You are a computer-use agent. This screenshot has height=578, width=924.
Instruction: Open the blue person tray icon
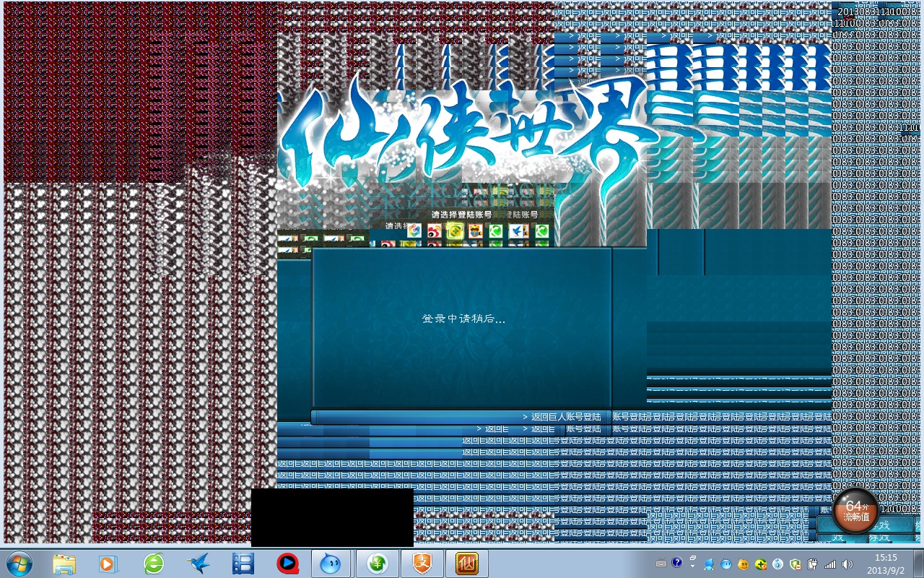point(709,564)
